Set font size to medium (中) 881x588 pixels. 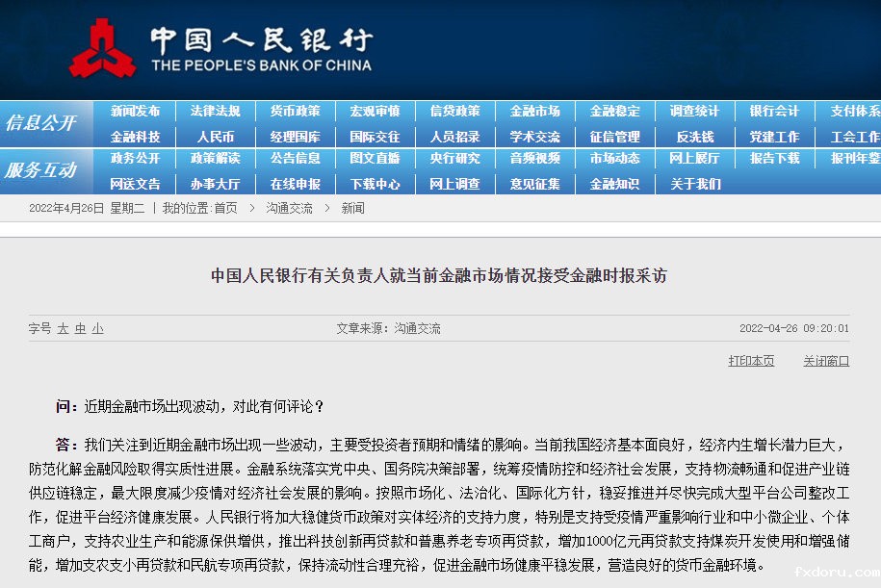pyautogui.click(x=80, y=329)
